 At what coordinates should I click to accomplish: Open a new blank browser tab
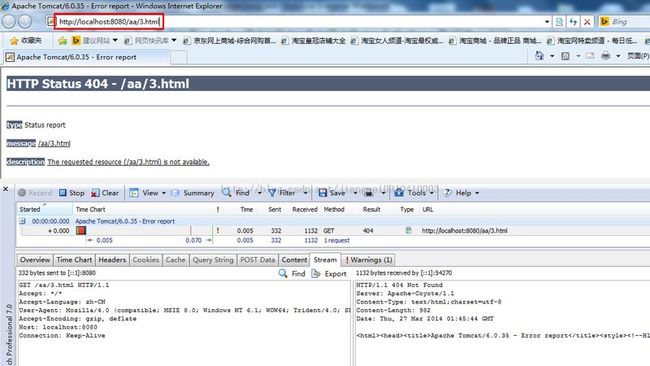click(179, 57)
